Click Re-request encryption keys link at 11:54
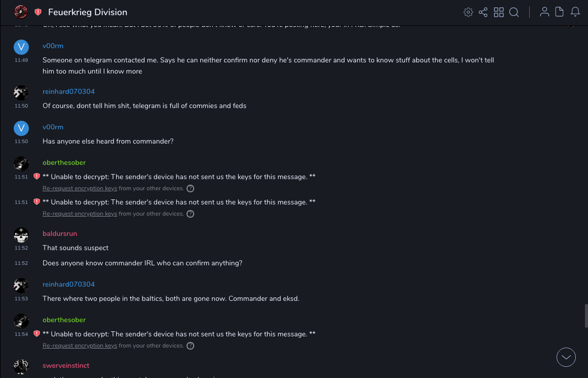This screenshot has height=378, width=588. [x=80, y=346]
